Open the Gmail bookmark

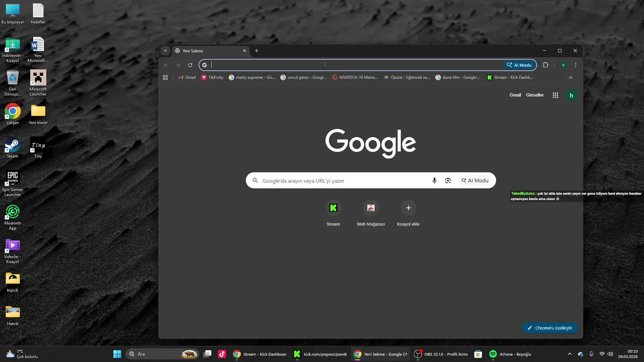[x=187, y=77]
